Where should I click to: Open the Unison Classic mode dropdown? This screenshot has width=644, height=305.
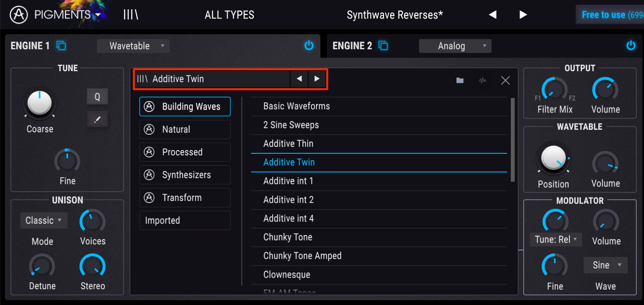coord(44,220)
